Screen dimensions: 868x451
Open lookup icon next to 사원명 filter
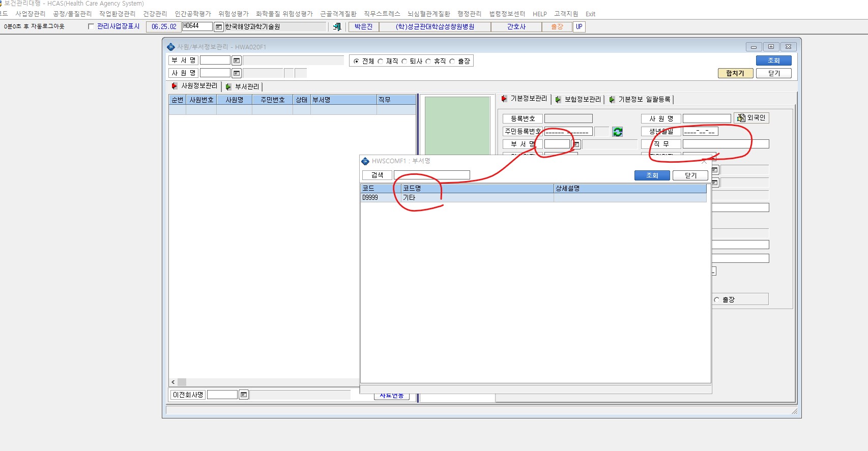(x=237, y=73)
